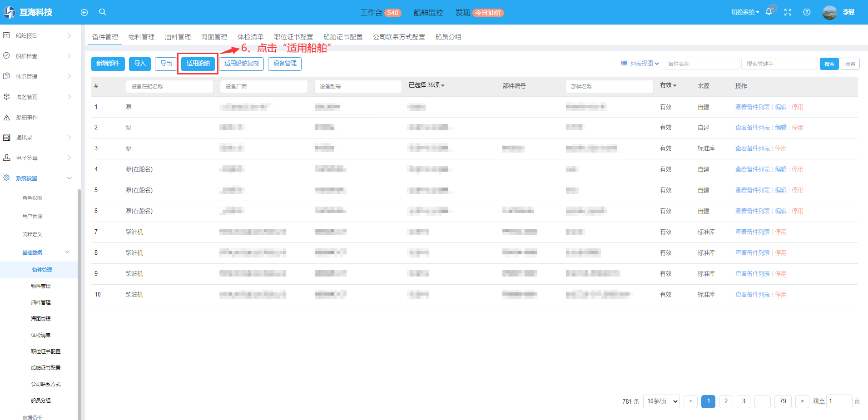Switch to the 船员分组 tab

(448, 37)
